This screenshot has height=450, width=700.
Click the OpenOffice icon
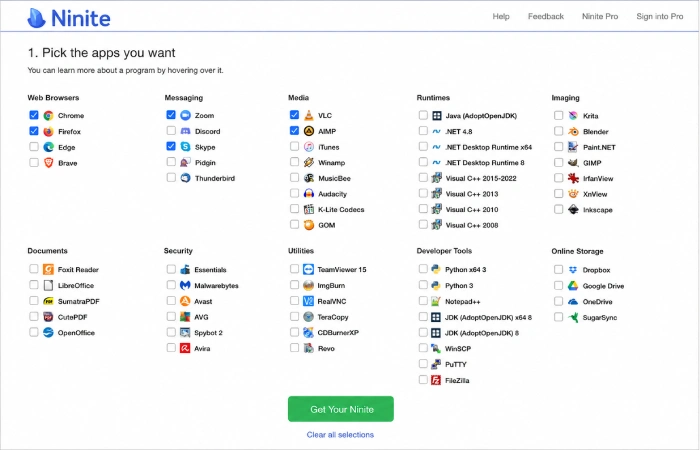point(48,333)
